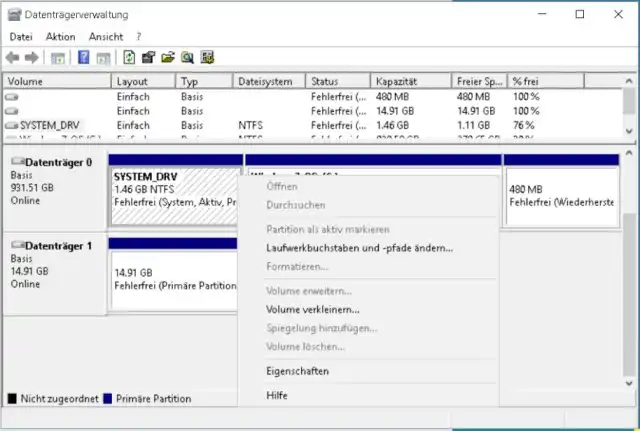Screen dimensions: 640x431
Task: Open the Aktion menu
Action: point(60,36)
